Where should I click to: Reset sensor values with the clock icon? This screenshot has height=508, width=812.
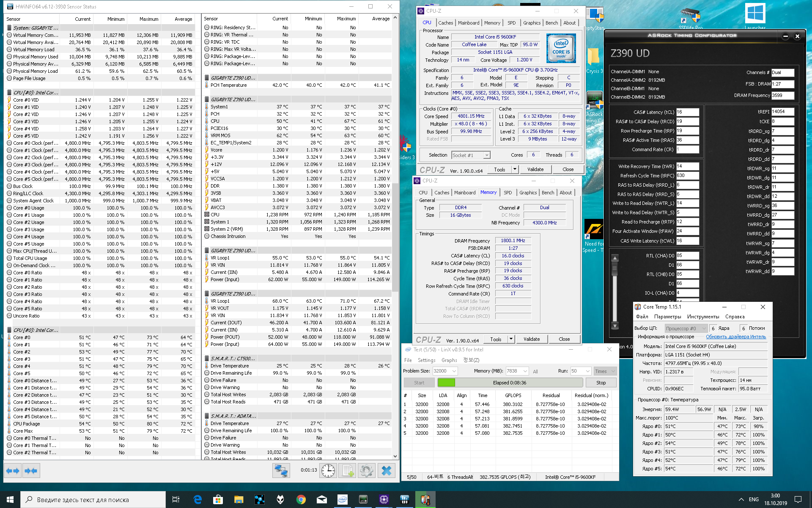328,470
